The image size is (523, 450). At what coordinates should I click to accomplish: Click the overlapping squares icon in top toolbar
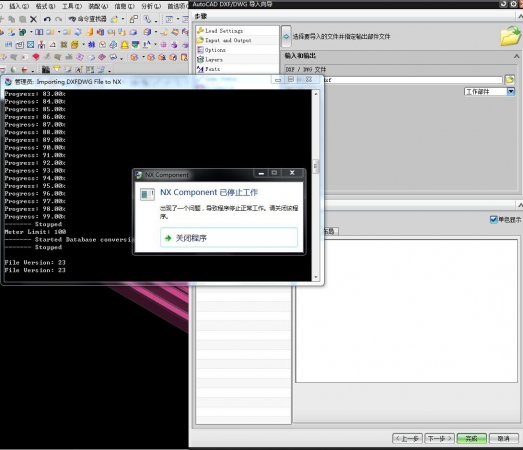click(134, 19)
